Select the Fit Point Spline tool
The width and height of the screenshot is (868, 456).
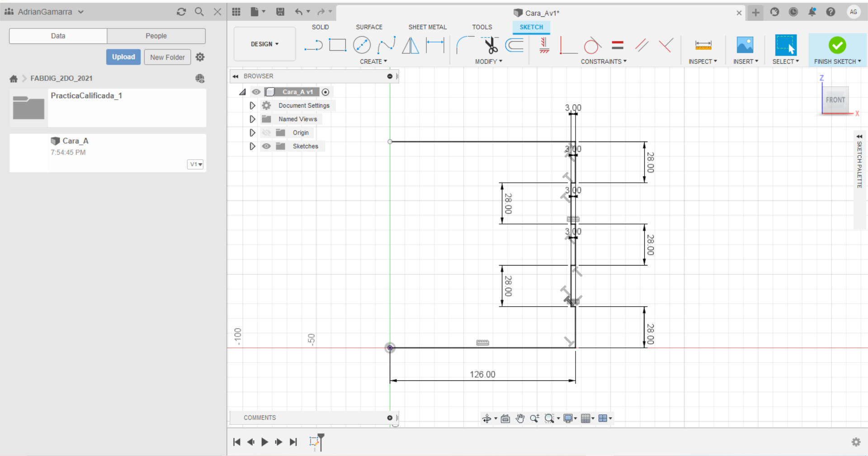click(x=386, y=45)
